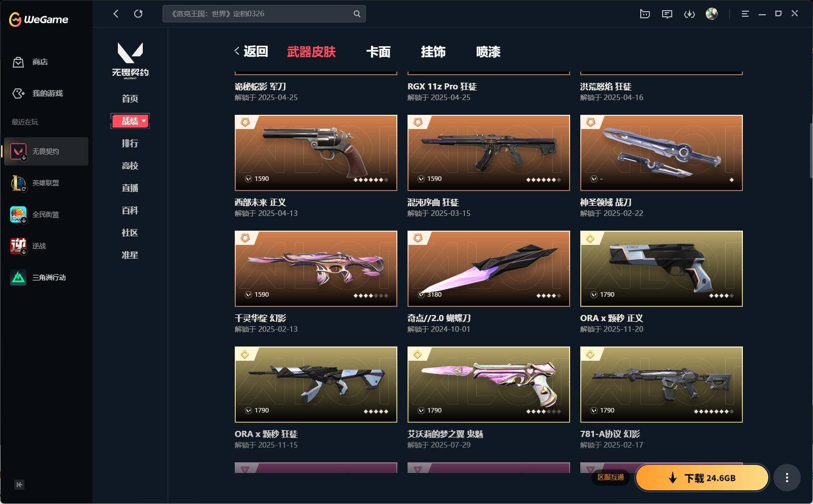This screenshot has height=504, width=813.
Task: Open the folder icon in the title bar
Action: (x=645, y=14)
